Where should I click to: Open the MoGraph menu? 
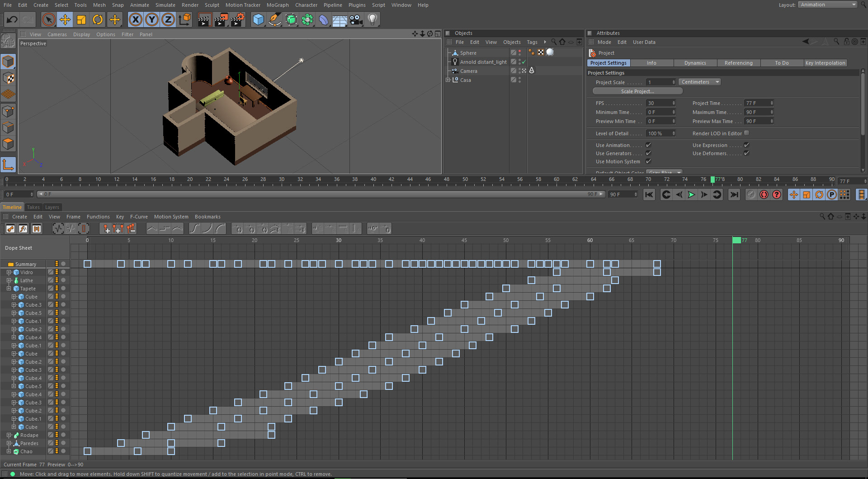pyautogui.click(x=277, y=5)
